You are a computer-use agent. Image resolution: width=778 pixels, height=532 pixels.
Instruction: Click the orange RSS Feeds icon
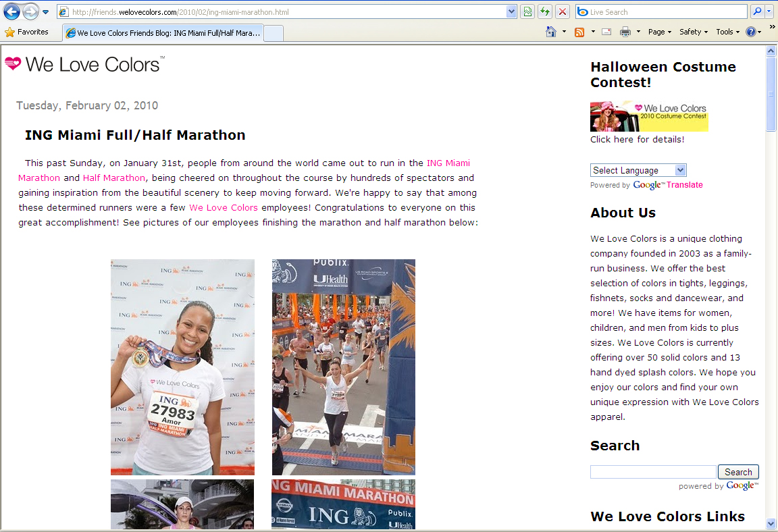(579, 32)
